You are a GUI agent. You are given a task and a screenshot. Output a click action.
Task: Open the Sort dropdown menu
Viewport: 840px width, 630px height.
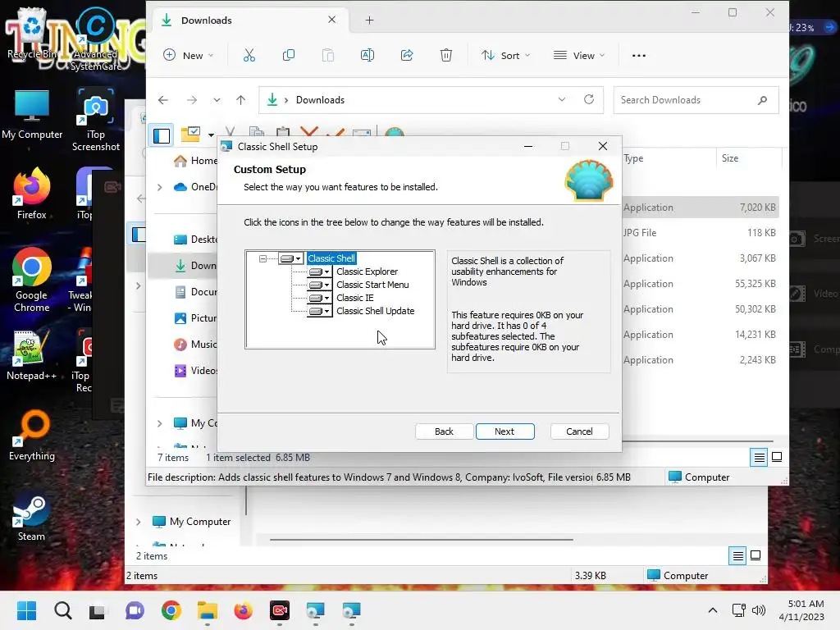point(505,55)
